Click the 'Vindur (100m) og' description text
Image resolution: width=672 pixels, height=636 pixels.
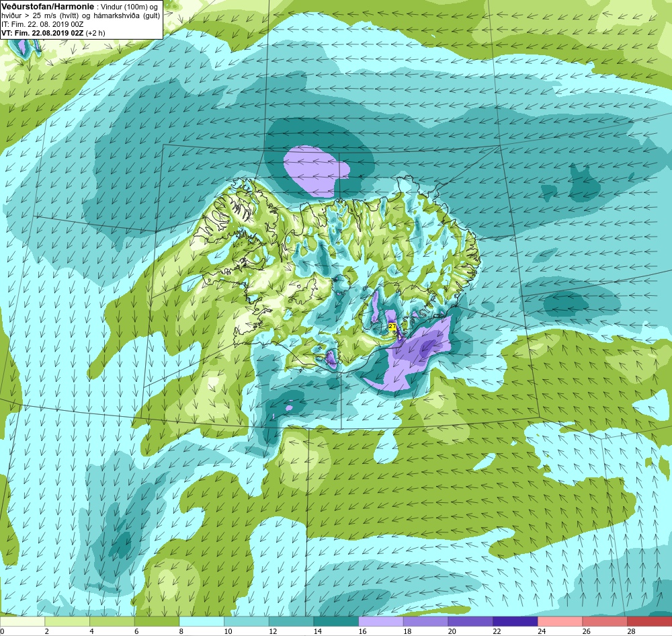(128, 7)
